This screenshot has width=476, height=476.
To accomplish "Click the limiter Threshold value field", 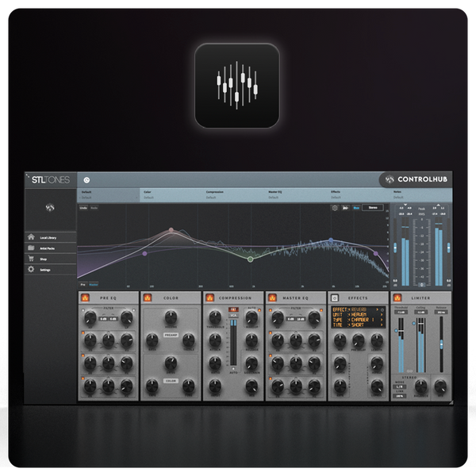I will [401, 312].
